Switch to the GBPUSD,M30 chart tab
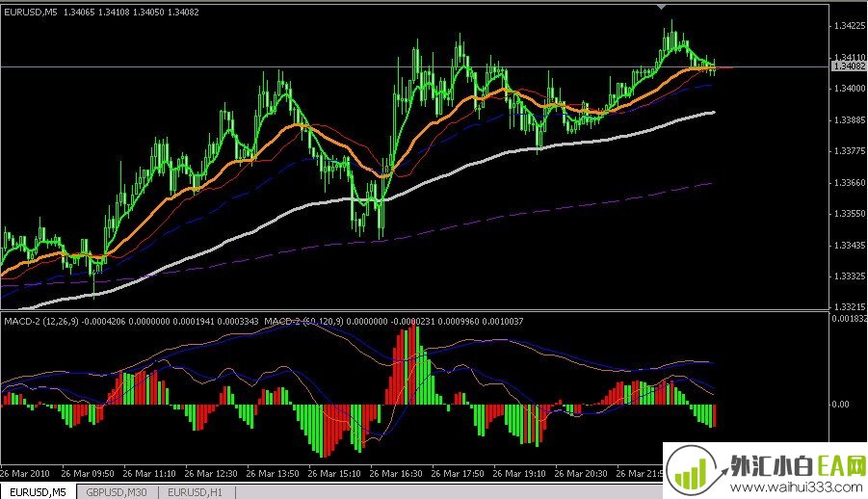The image size is (868, 499). click(114, 491)
